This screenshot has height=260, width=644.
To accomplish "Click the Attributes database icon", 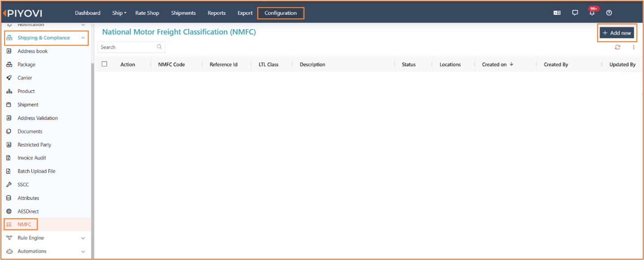I will click(9, 198).
